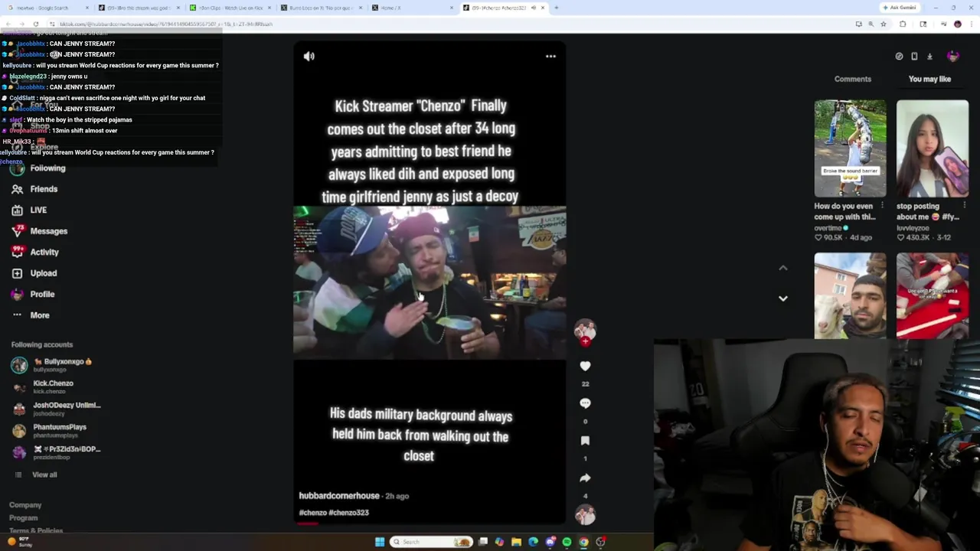Go to the next video with the down chevron
Viewport: 980px width, 551px height.
point(782,298)
